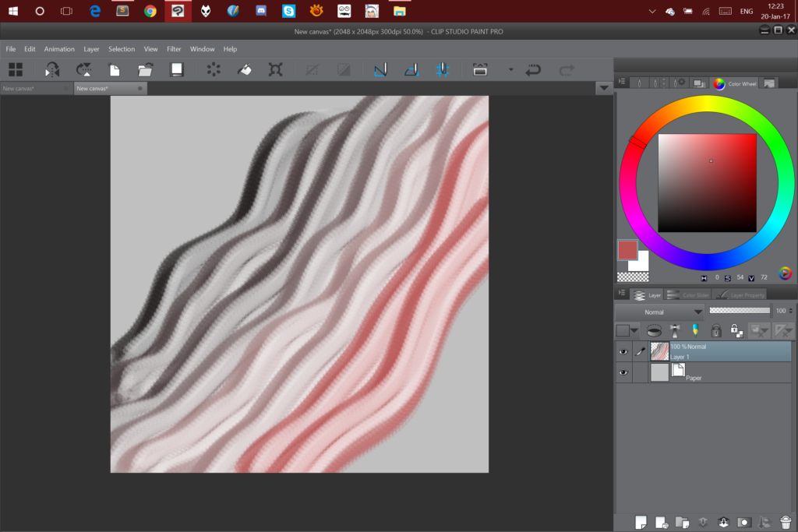
Task: Click Merge with layer below icon
Action: (x=723, y=522)
